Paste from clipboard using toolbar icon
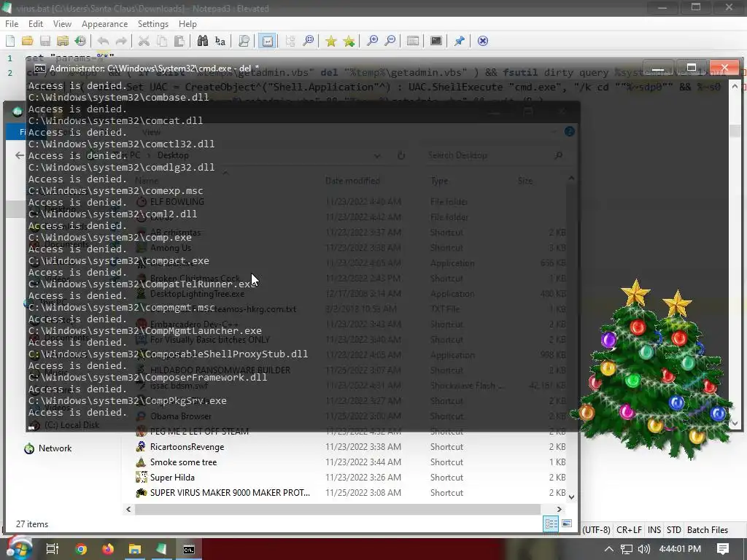The width and height of the screenshot is (747, 560). 179,41
